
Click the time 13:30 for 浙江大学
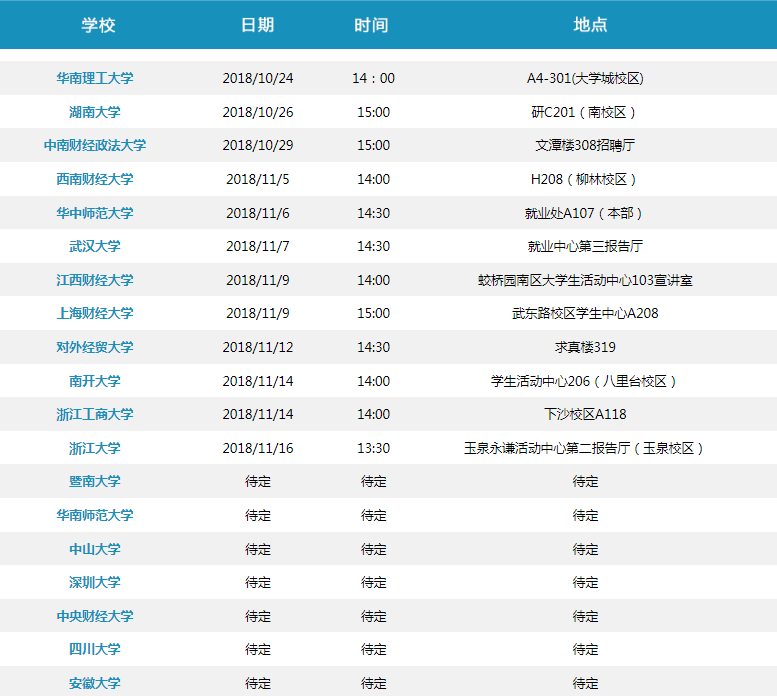374,448
